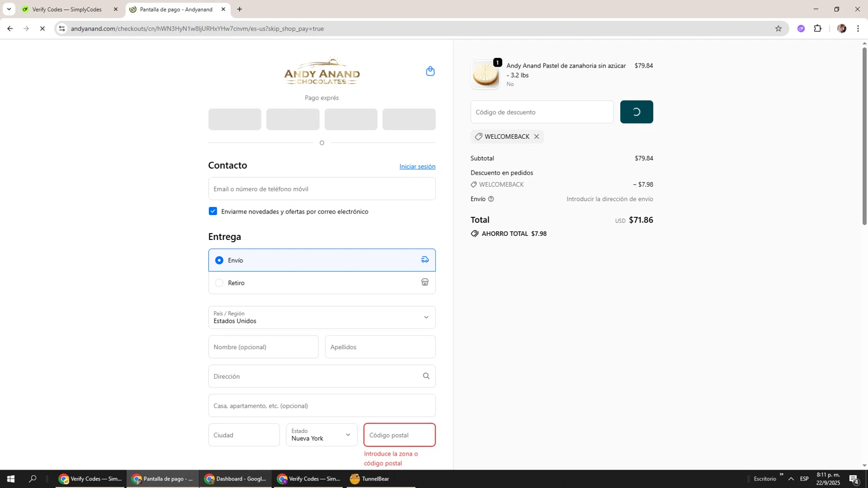Viewport: 868px width, 488px height.
Task: Click the discount tag icon next to AHORRO TOTAL
Action: 475,234
